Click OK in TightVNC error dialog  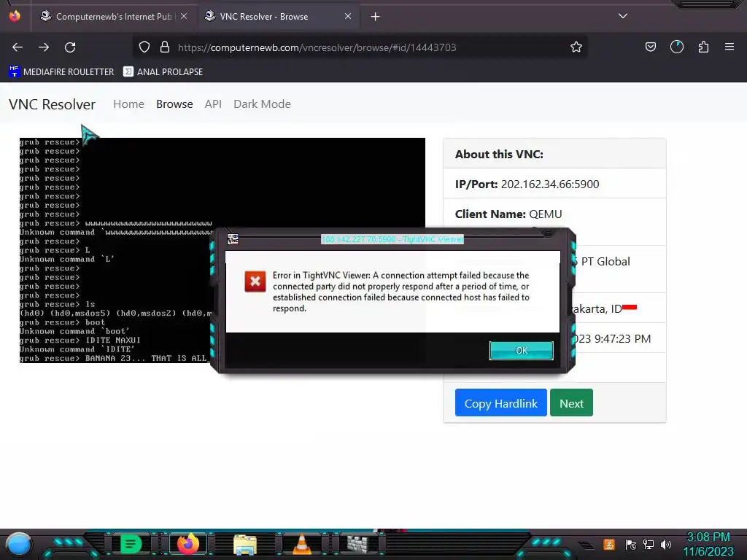[521, 351]
